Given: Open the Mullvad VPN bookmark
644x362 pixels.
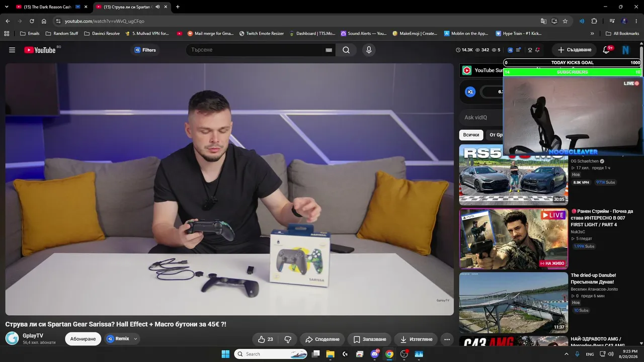Looking at the screenshot, I should (147, 34).
